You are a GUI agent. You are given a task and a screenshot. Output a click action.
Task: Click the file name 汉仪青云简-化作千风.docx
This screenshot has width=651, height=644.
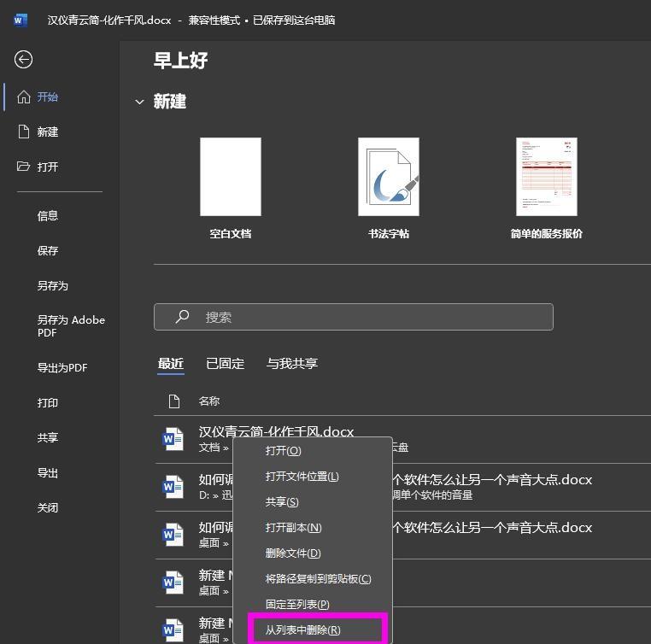pyautogui.click(x=276, y=431)
